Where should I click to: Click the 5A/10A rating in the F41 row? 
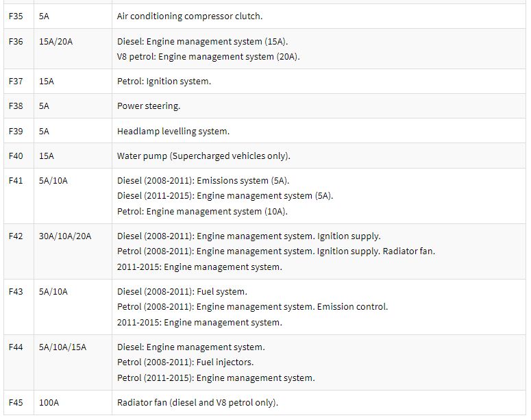point(53,181)
